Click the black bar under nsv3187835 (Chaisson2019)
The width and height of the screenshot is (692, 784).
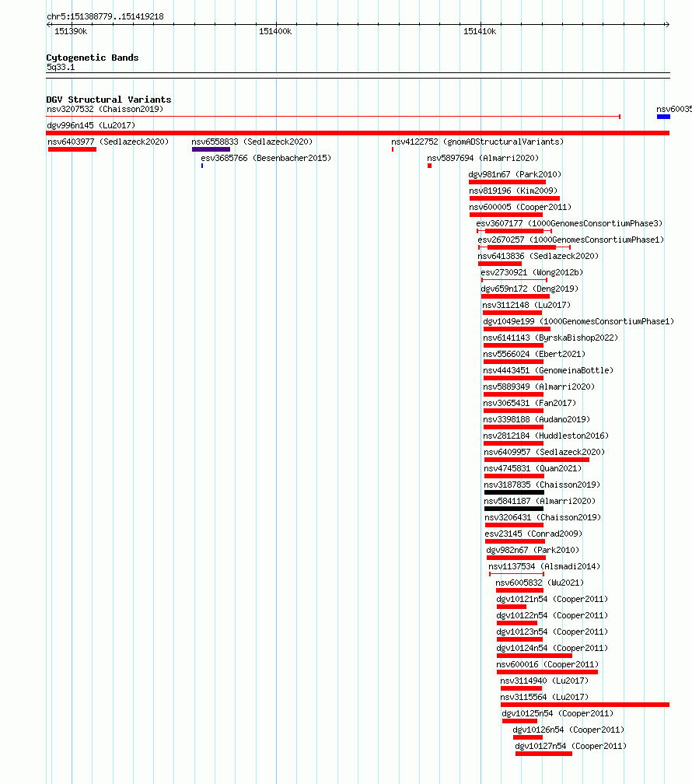(514, 492)
